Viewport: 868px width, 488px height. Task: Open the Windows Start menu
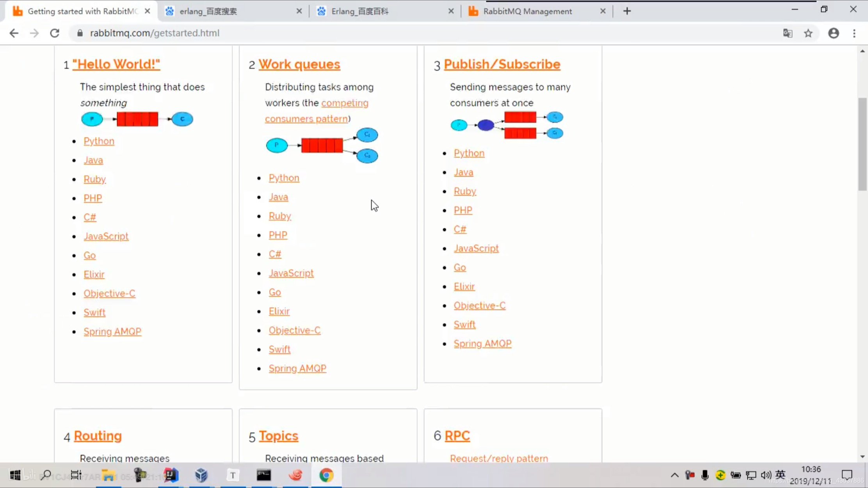coord(15,475)
